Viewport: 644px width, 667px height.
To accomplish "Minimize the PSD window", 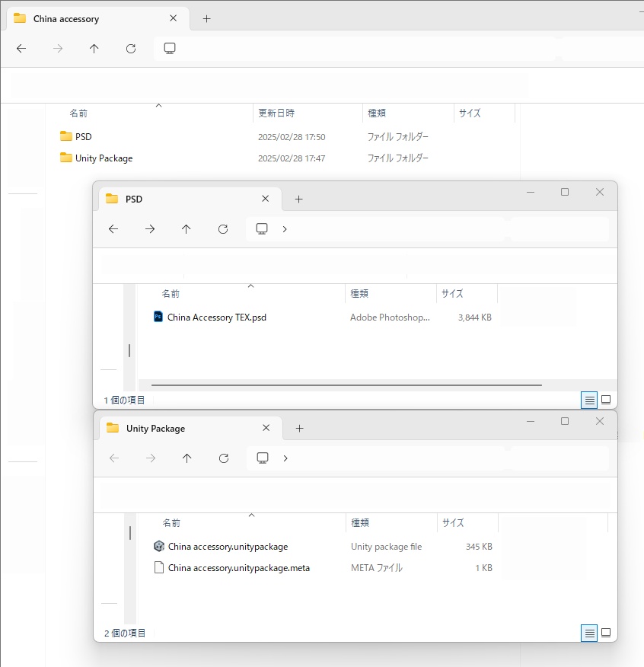I will point(531,193).
